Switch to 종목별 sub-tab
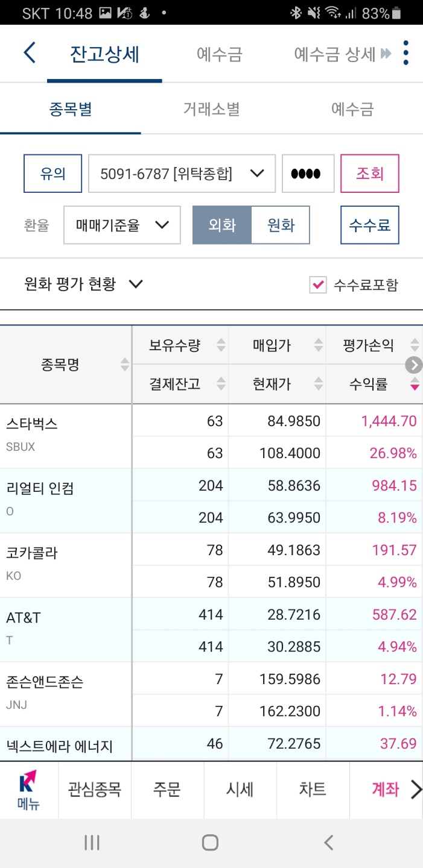 (71, 109)
